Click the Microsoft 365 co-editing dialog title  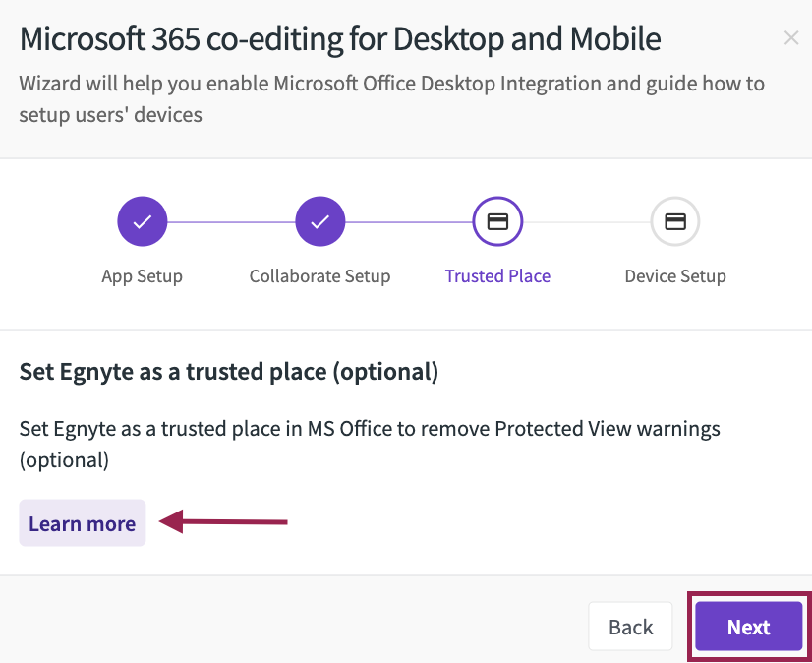click(x=340, y=39)
